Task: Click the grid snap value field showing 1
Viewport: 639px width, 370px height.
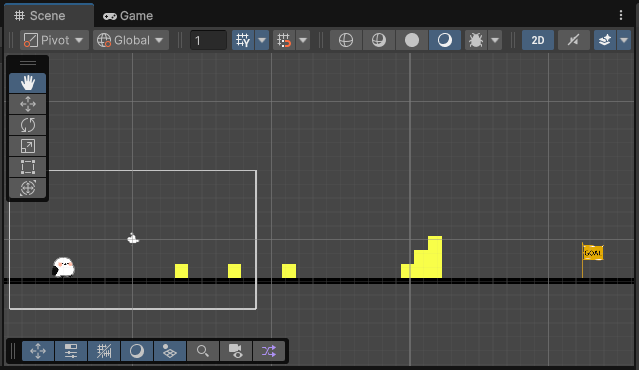Action: (x=208, y=40)
